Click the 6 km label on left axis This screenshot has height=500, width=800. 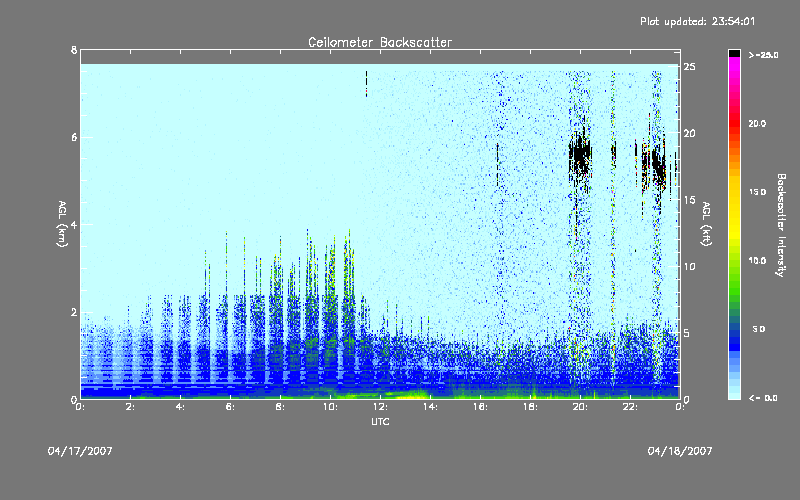pos(74,137)
